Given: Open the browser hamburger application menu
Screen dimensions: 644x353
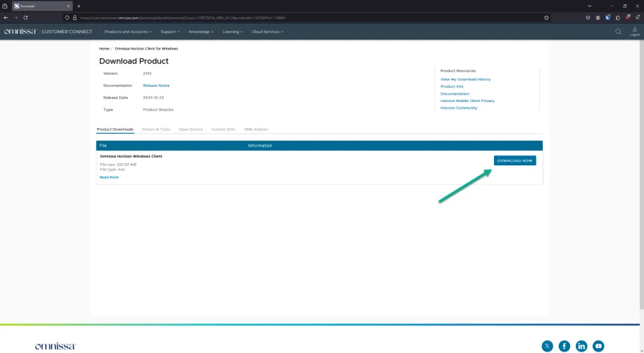Looking at the screenshot, I should coord(638,18).
